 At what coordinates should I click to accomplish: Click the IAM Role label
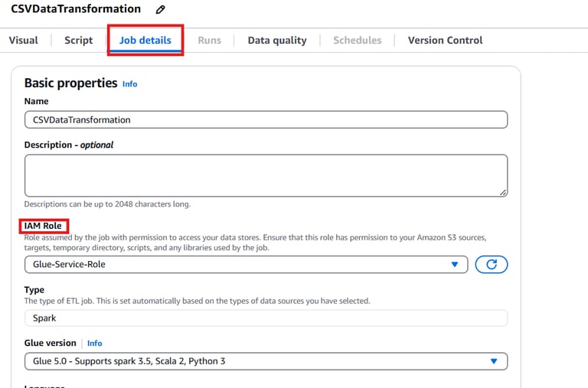tap(43, 226)
